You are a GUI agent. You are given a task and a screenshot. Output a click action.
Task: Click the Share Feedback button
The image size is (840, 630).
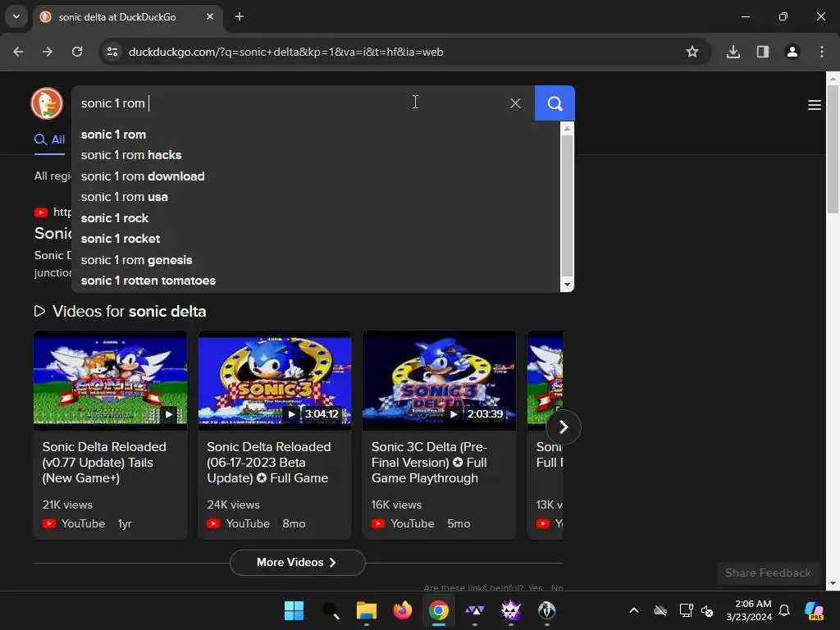(768, 573)
